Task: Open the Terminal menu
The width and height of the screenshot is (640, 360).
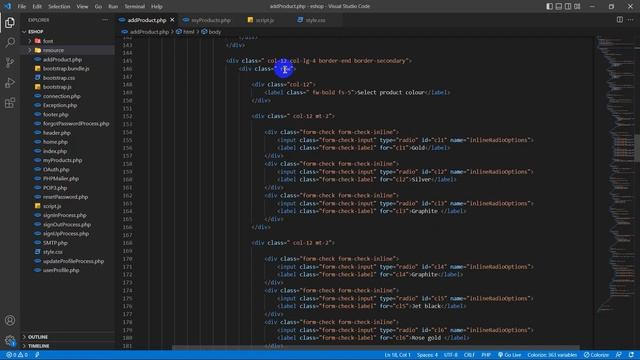Action: coord(134,6)
